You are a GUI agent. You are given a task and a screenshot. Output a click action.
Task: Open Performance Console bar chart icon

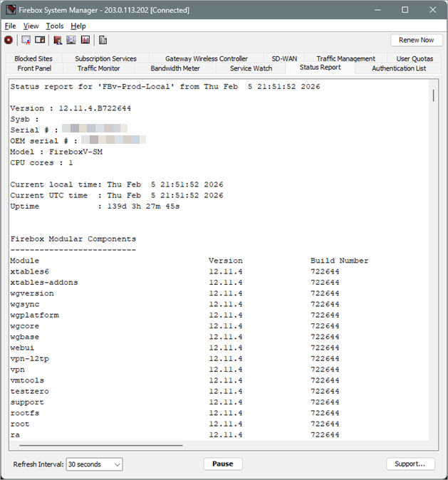[85, 40]
